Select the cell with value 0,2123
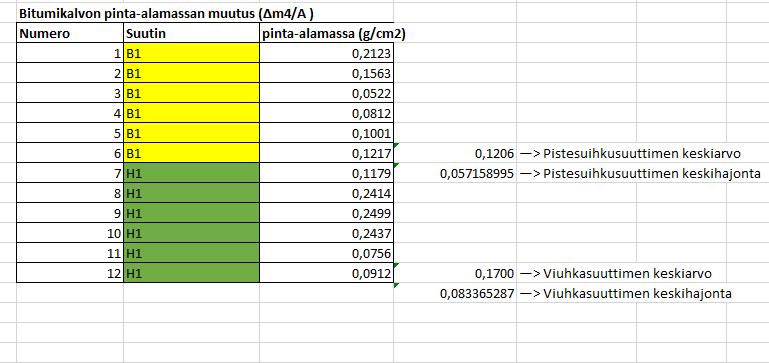 [327, 53]
